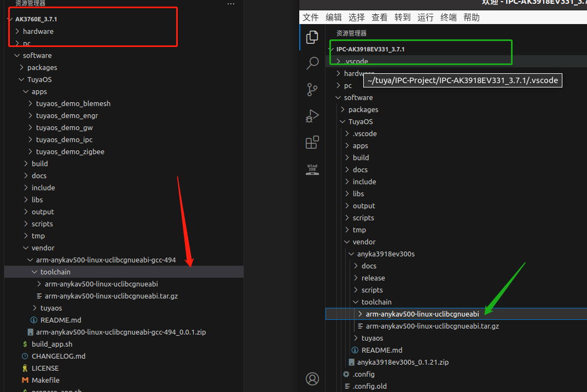Click zip icon of anyka3918ev300s_0.1.21.zip

pos(351,362)
